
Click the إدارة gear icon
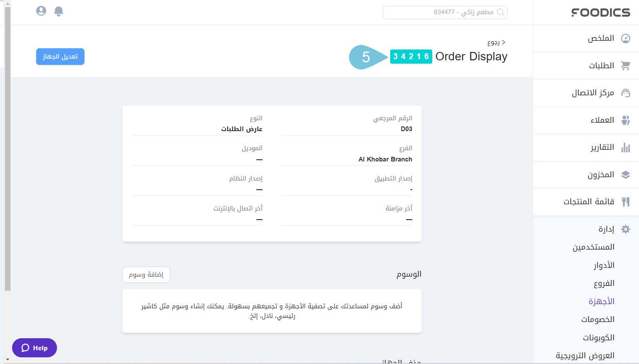click(x=625, y=229)
